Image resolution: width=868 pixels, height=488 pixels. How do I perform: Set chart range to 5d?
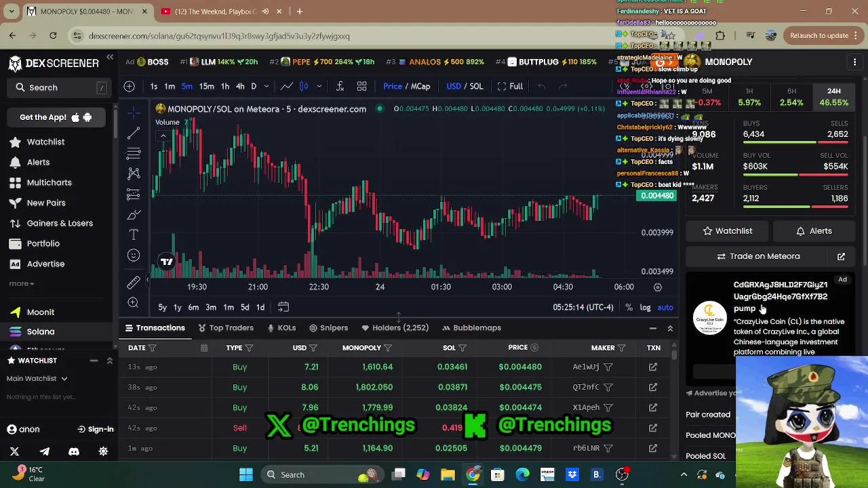[x=245, y=307]
